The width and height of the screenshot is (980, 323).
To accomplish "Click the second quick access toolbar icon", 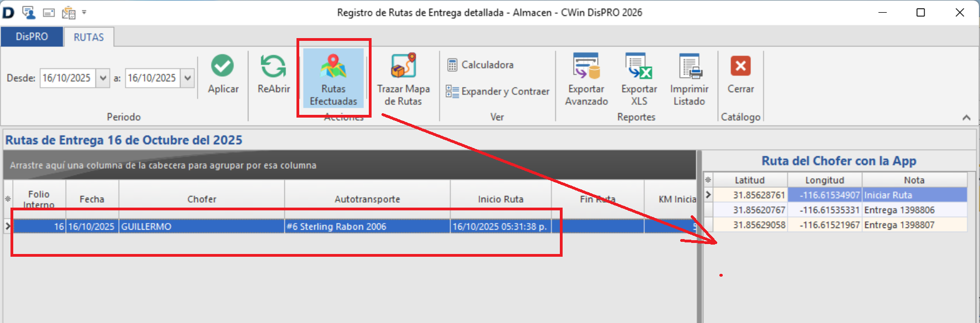I will tap(28, 12).
